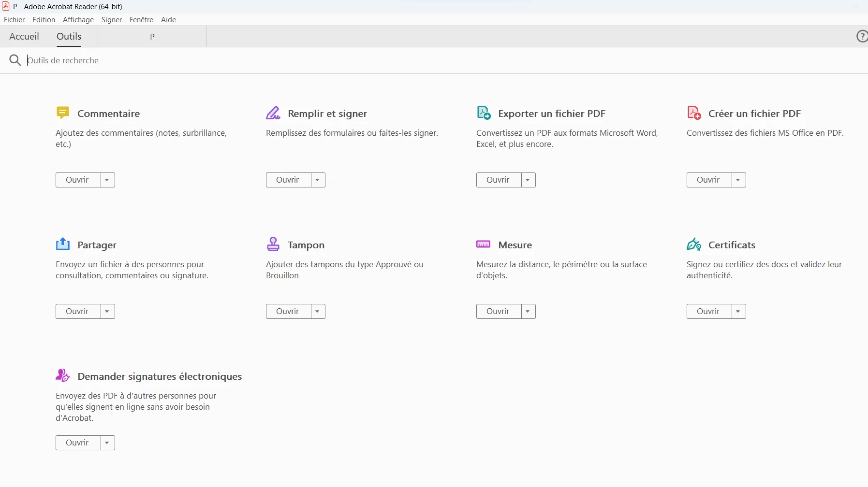Open the Fenêtre menu
This screenshot has width=868, height=487.
tap(141, 20)
